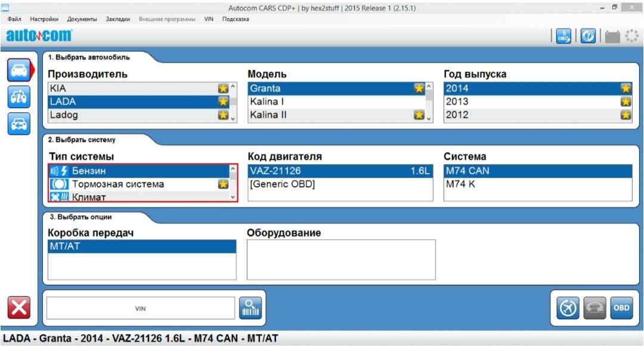The width and height of the screenshot is (644, 346).
Task: Select Ladog manufacturer row
Action: pyautogui.click(x=138, y=115)
